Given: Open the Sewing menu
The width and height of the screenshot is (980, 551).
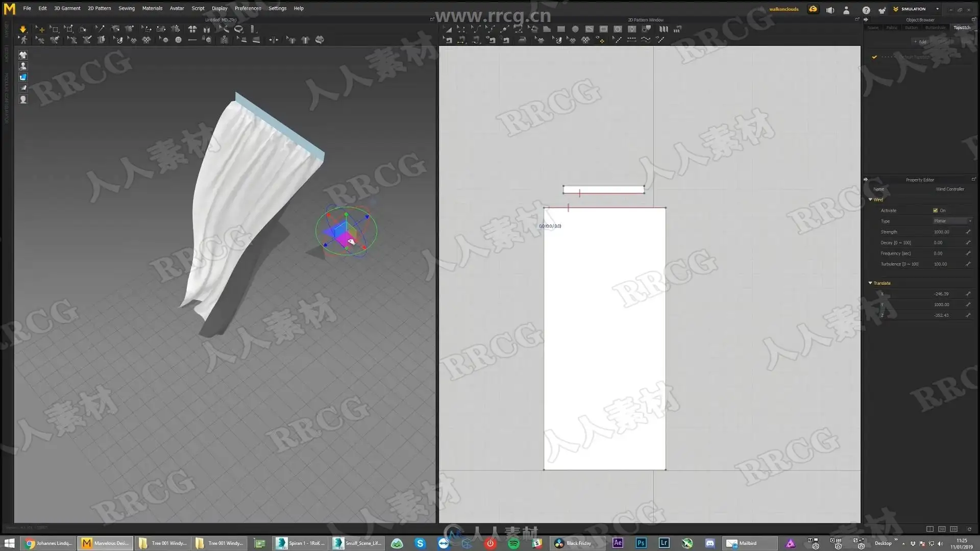Looking at the screenshot, I should (x=127, y=8).
